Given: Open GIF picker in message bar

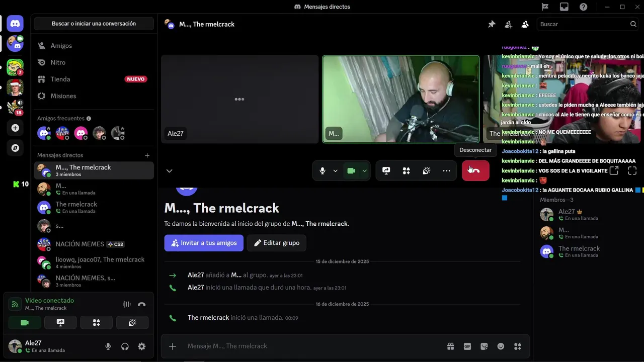Looking at the screenshot, I should 467,346.
